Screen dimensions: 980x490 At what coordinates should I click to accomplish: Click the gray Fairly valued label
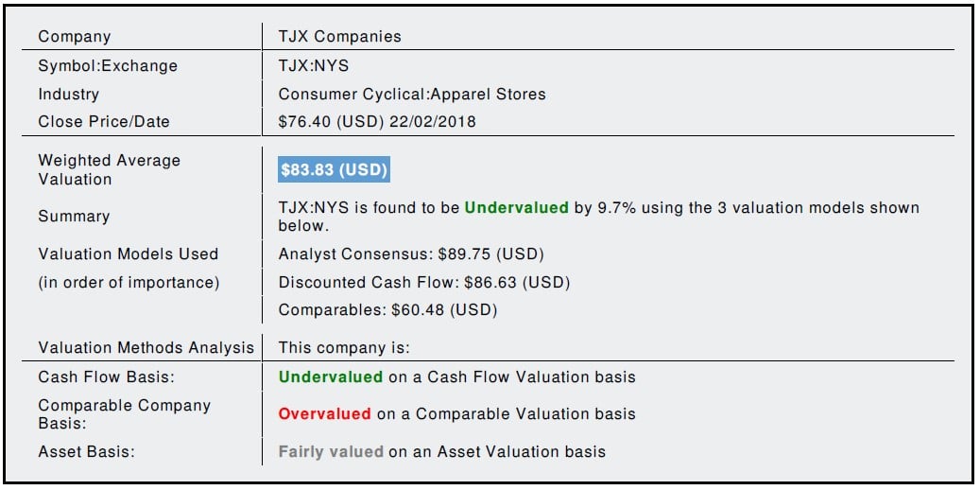coord(331,452)
